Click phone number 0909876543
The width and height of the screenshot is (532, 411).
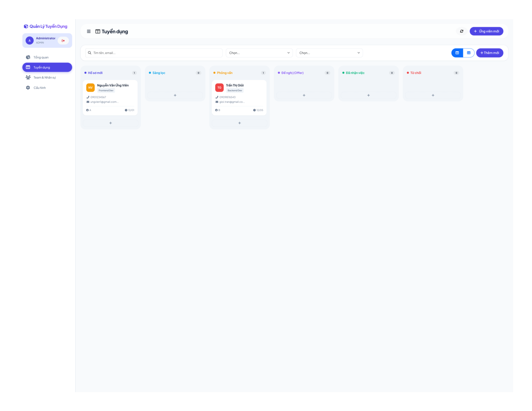tap(227, 97)
